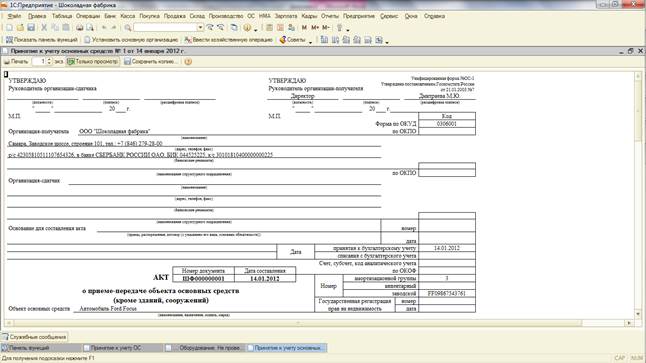Click the vertical scrollbar down arrow
The image size is (646, 363).
(638, 314)
